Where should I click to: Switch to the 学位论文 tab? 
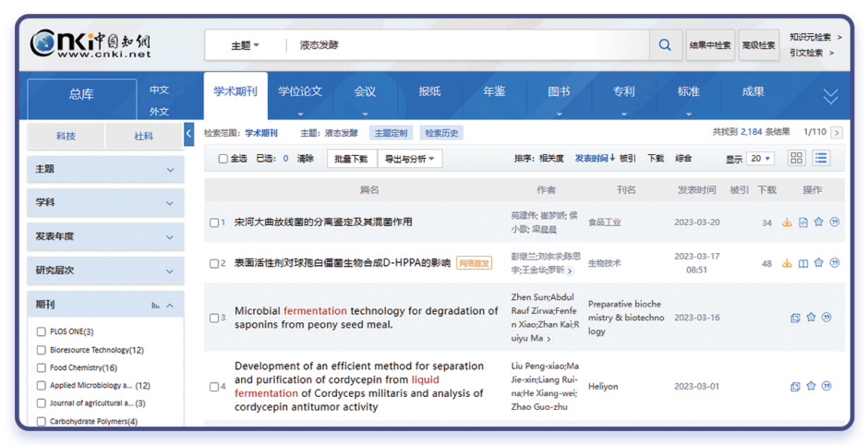click(x=300, y=92)
